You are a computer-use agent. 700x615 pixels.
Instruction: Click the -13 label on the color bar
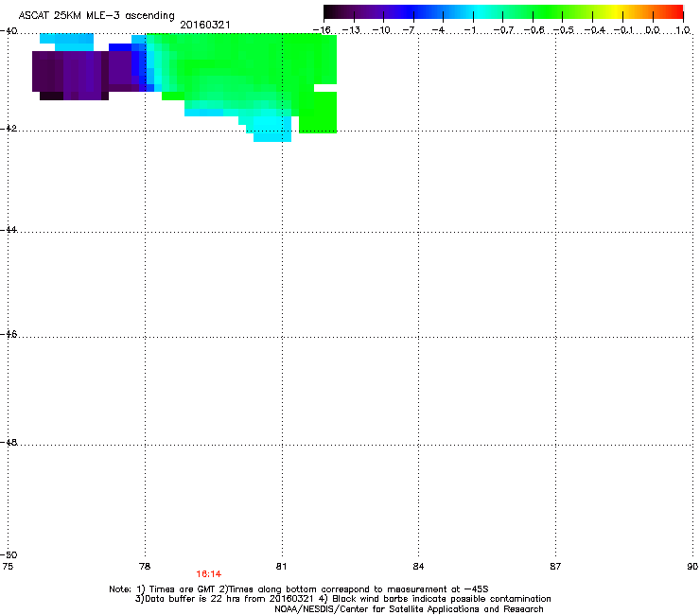point(351,30)
